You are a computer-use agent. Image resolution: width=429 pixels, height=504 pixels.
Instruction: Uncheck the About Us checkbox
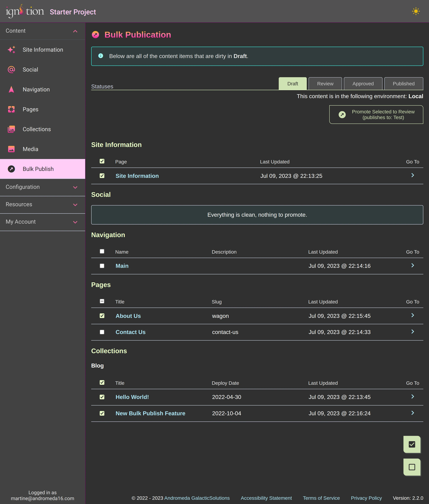(x=102, y=316)
